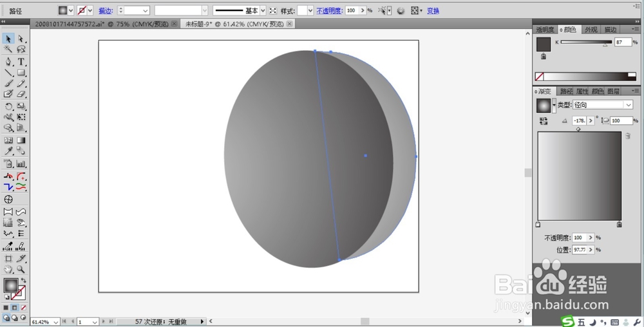
Task: Enable Draw Normal mode
Action: tap(6, 317)
